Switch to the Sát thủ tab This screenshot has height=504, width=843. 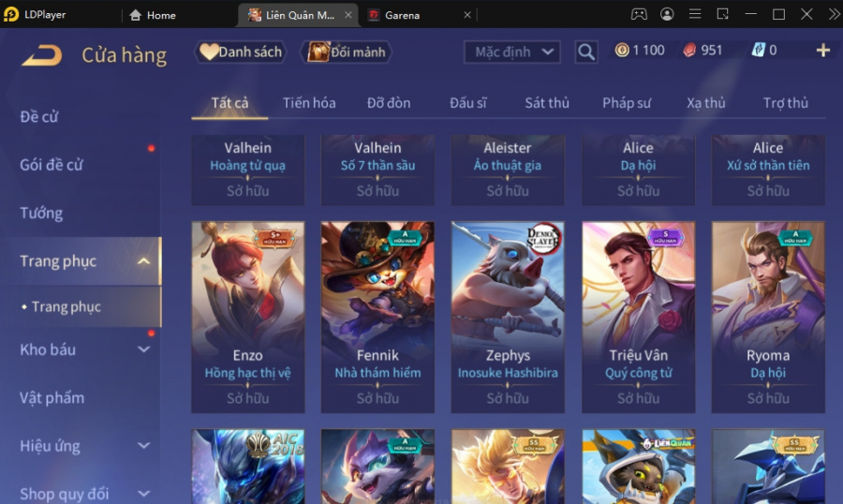point(547,103)
